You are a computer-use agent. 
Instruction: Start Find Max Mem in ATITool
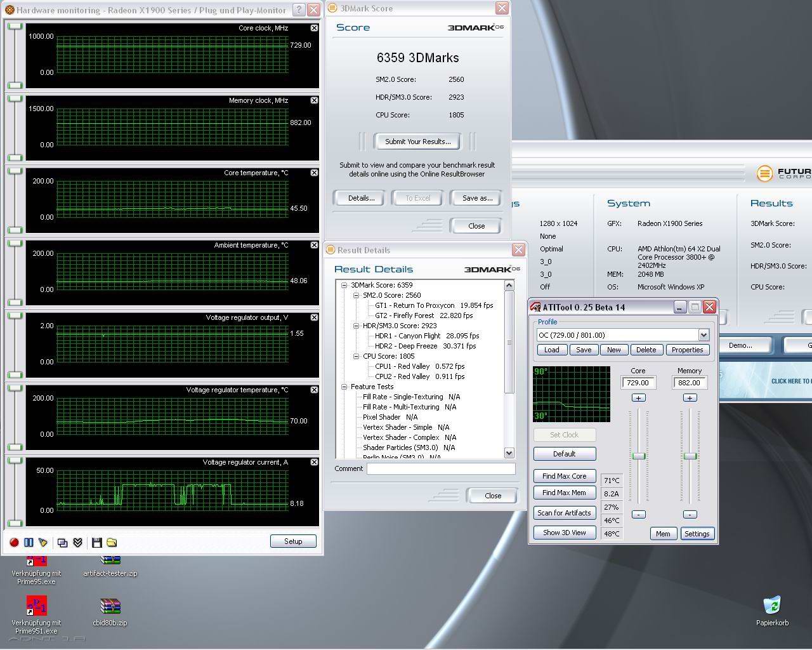click(564, 493)
